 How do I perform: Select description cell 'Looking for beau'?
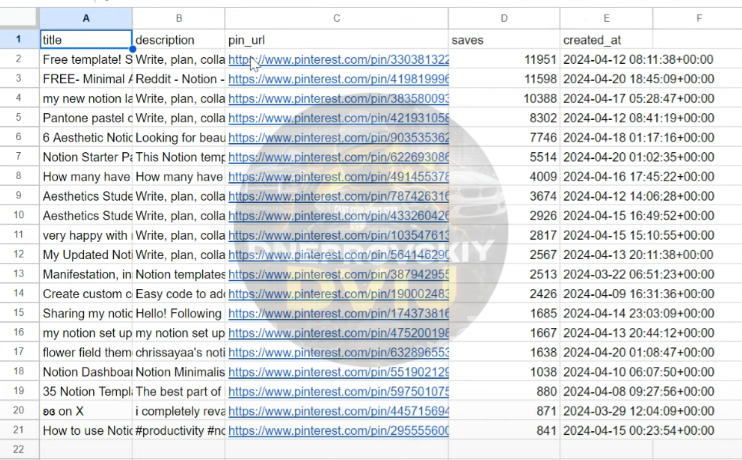179,138
